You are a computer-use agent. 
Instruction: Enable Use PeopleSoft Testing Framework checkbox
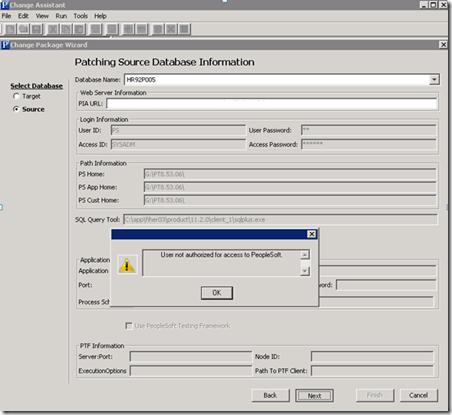[129, 326]
